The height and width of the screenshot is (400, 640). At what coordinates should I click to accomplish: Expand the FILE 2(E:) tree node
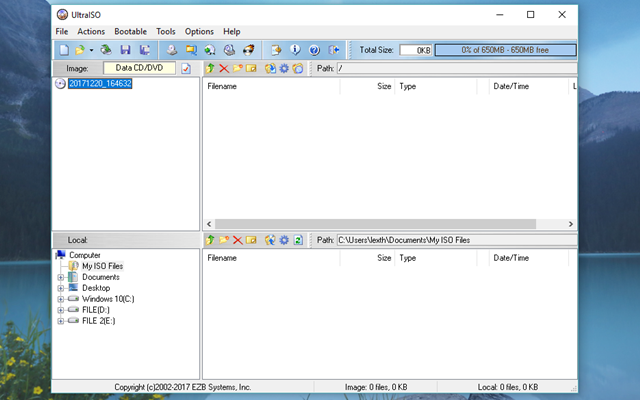(x=60, y=321)
